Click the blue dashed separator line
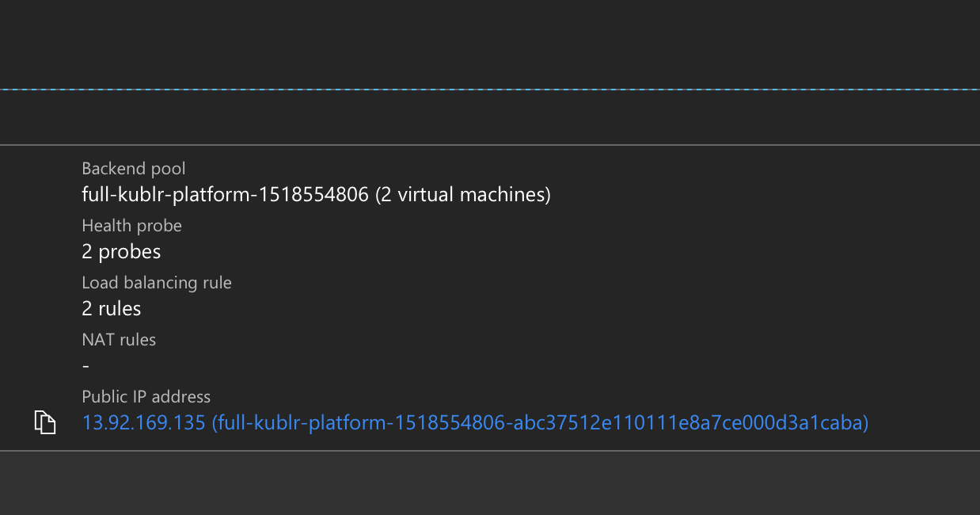This screenshot has height=515, width=980. tap(490, 90)
